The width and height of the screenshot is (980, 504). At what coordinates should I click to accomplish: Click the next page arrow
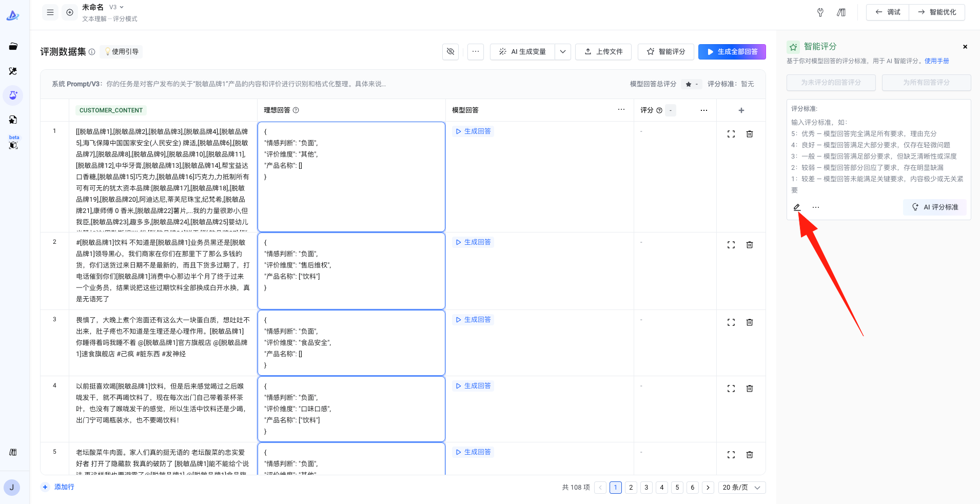click(708, 488)
